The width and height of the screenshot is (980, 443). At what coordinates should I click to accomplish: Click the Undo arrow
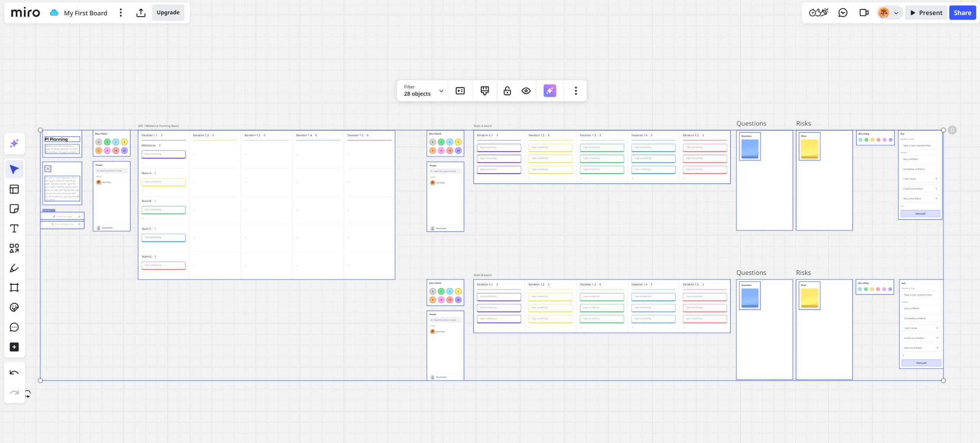14,373
